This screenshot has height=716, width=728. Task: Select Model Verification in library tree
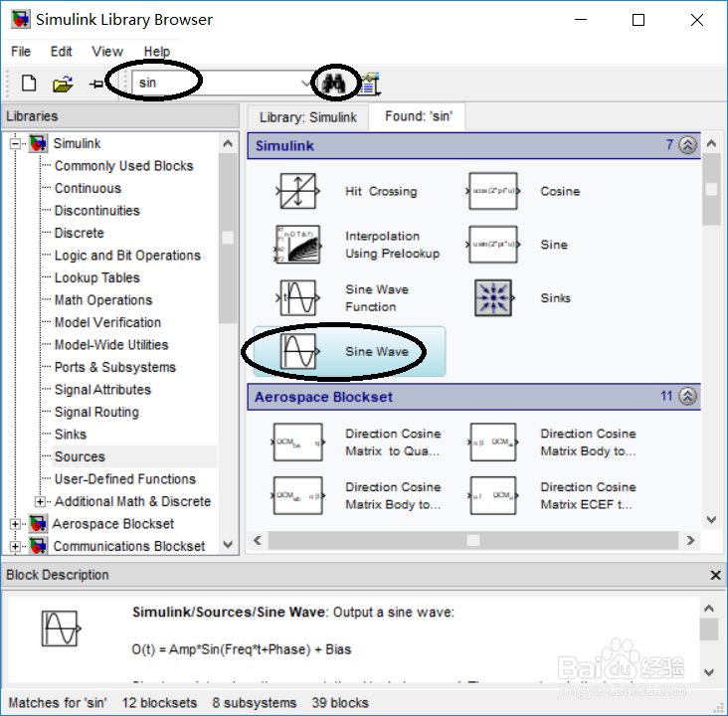pos(107,322)
